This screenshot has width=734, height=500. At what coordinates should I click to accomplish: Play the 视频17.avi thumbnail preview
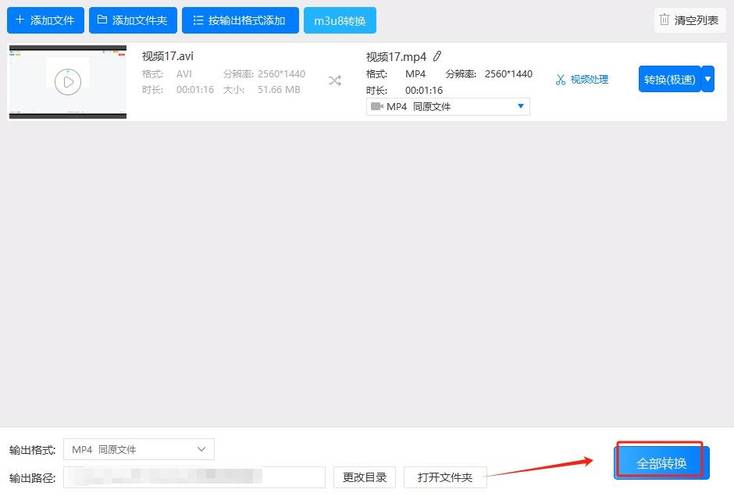click(68, 81)
